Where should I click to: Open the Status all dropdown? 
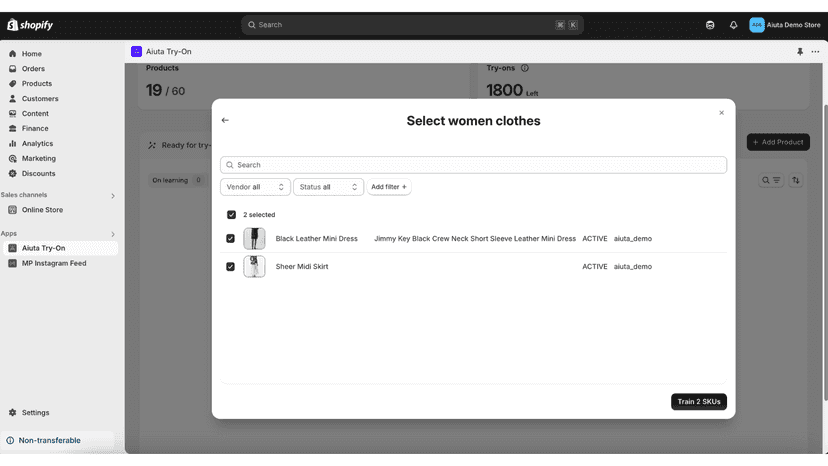point(328,187)
